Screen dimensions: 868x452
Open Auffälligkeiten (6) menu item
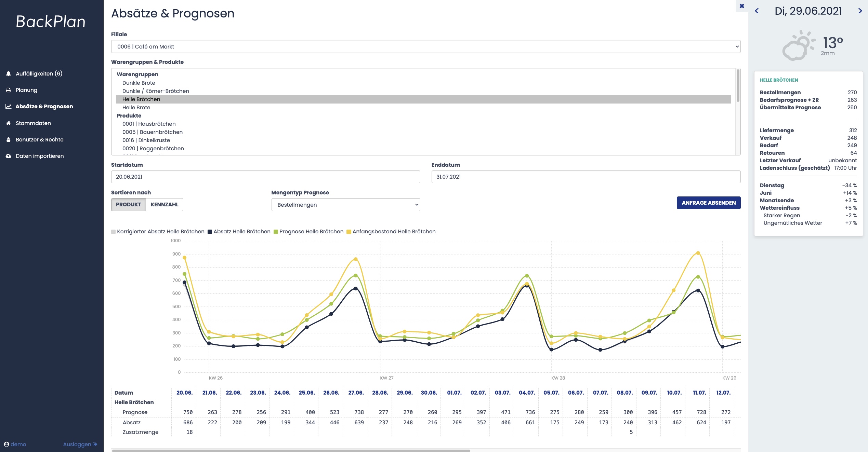(39, 73)
